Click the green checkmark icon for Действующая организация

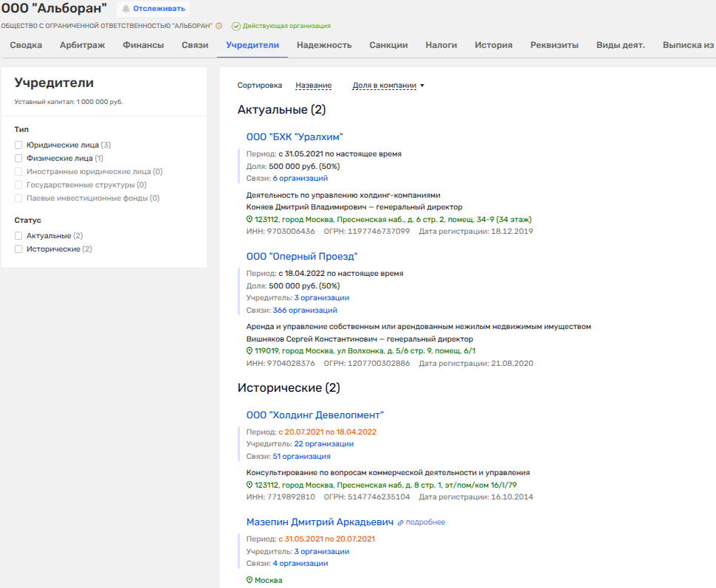click(236, 26)
